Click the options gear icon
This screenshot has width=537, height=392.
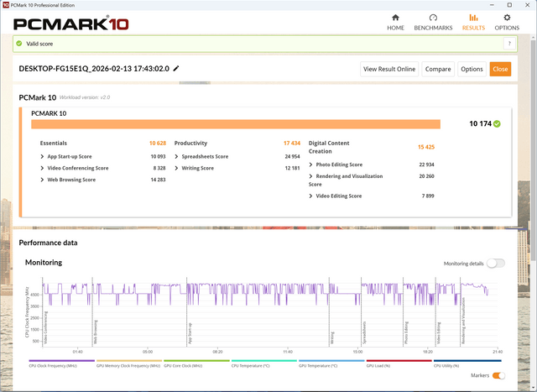[507, 18]
